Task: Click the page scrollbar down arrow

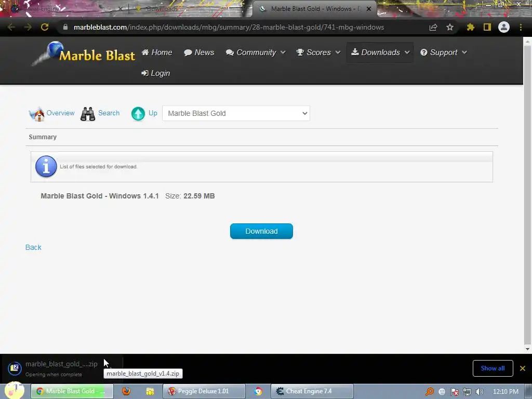Action: (527, 349)
